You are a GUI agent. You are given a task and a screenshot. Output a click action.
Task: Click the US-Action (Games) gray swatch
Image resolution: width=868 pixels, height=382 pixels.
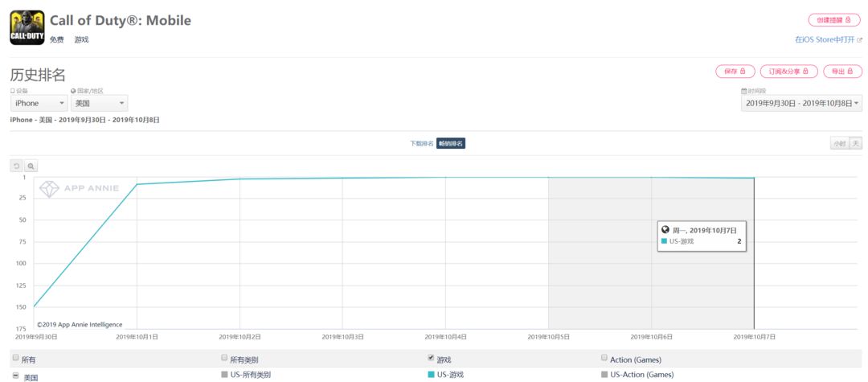click(604, 375)
